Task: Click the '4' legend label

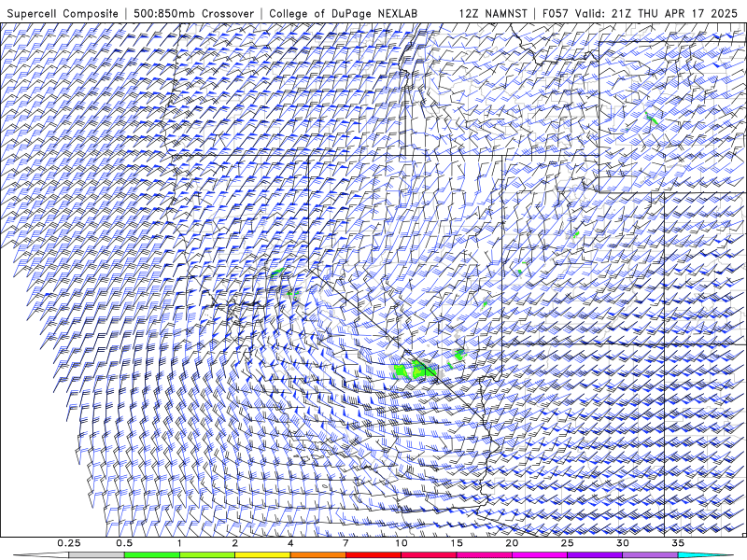Action: coord(290,543)
